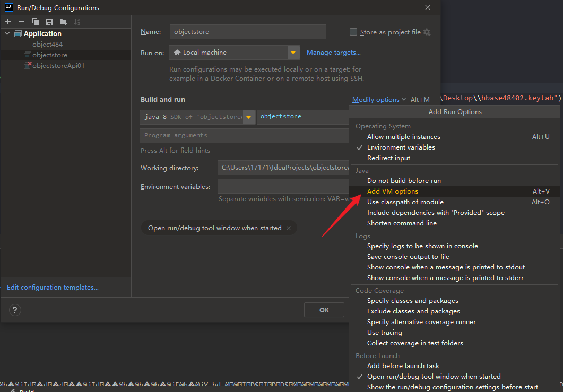Sort configurations alphabetically
Viewport: 563px width, 392px height.
click(77, 22)
